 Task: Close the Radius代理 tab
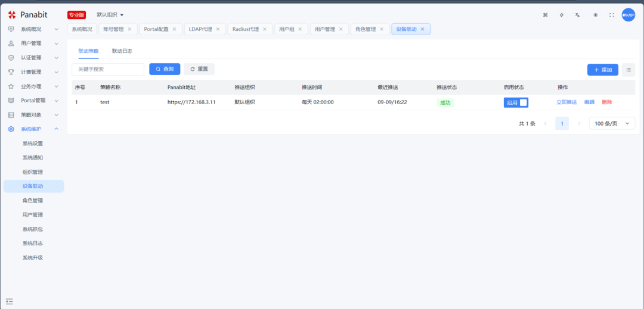click(x=265, y=29)
